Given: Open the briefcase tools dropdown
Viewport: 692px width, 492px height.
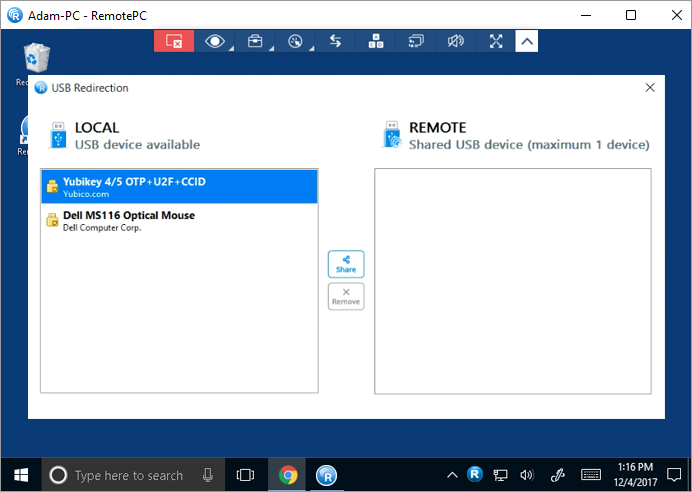Looking at the screenshot, I should (x=255, y=41).
